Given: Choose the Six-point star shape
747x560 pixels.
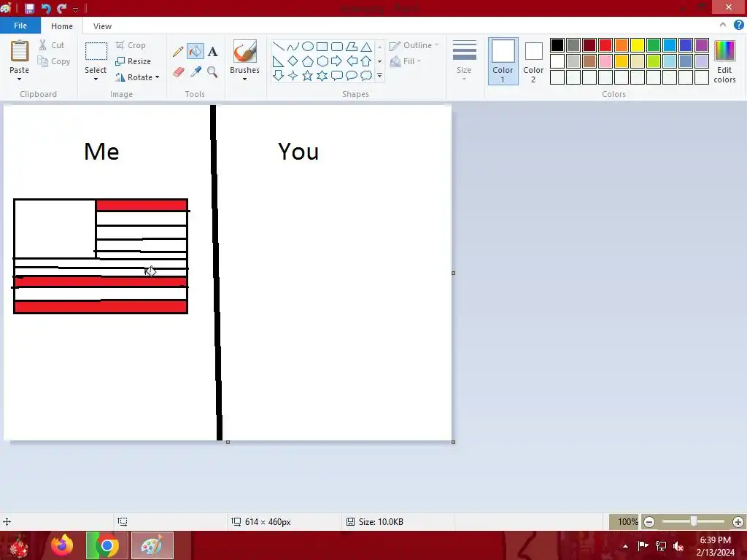Looking at the screenshot, I should tap(322, 75).
